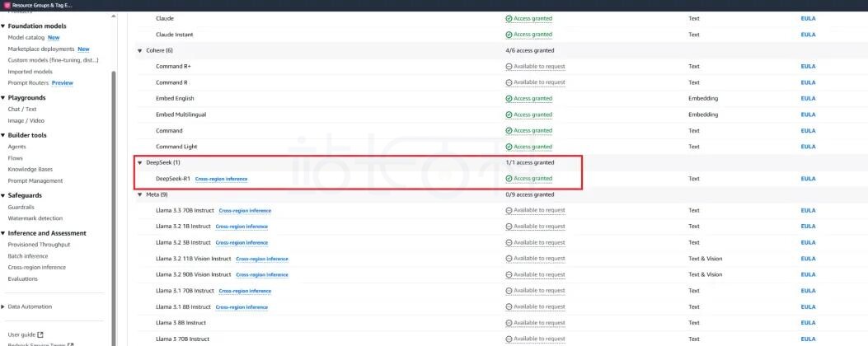Select Llama 3.1 70B Instruct model name

[x=185, y=291]
